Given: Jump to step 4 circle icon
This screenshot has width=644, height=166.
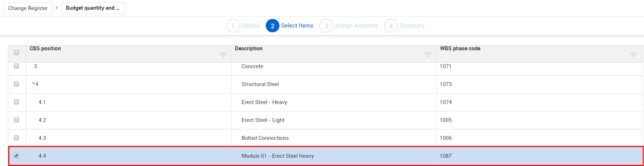Looking at the screenshot, I should [x=391, y=26].
